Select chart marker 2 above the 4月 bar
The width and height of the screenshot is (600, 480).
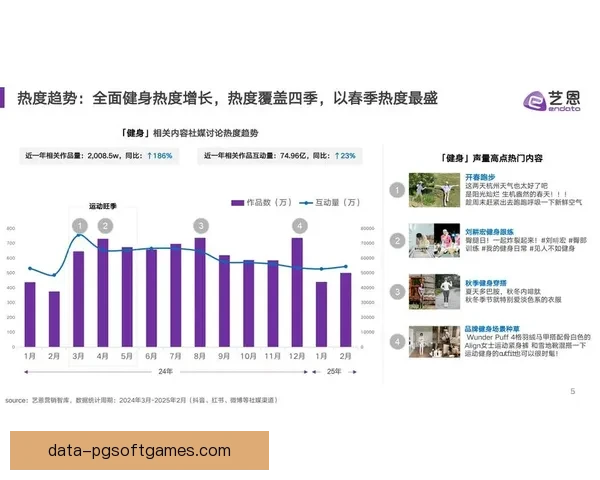click(105, 226)
